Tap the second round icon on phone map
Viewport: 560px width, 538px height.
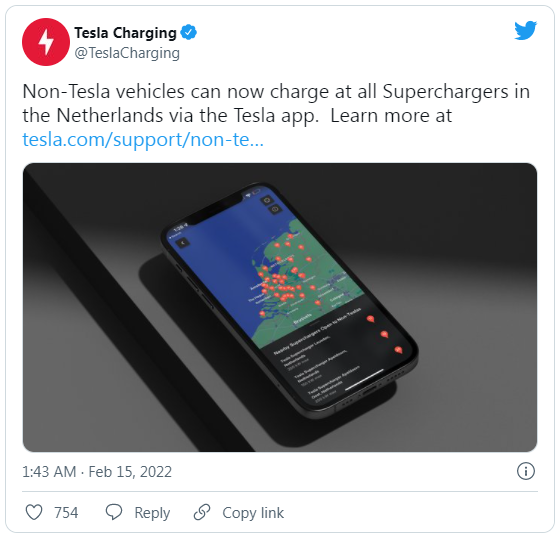275,209
